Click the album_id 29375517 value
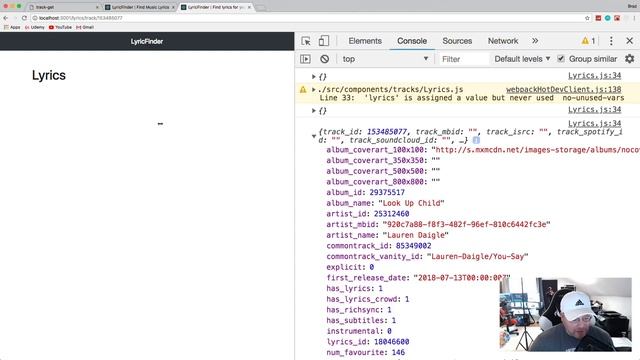Screen dimensions: 640x360 387,192
